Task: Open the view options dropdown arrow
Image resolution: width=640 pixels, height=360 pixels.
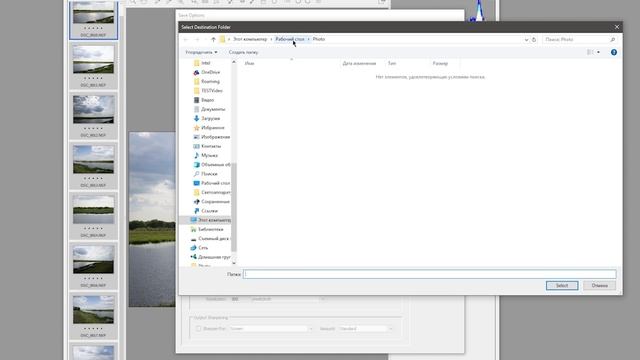Action: 598,52
